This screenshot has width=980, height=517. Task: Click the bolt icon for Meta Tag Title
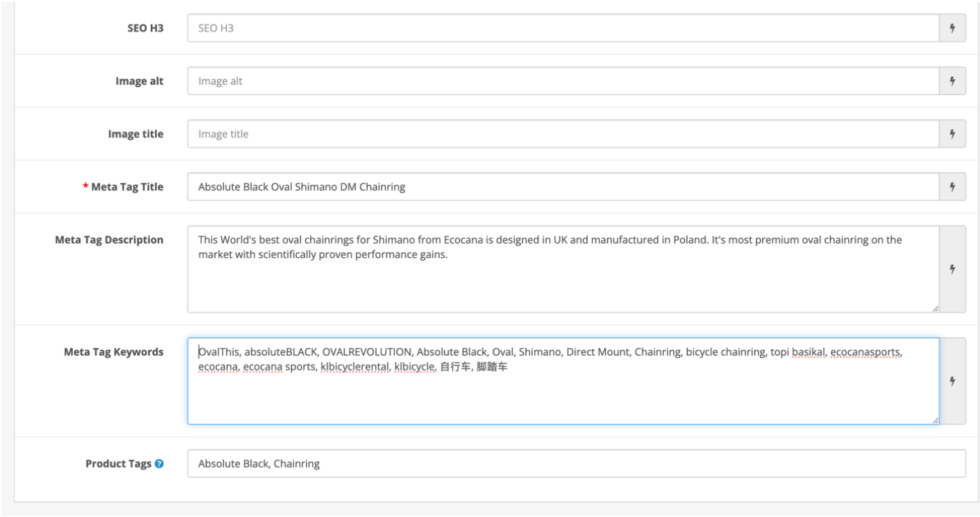tap(952, 187)
